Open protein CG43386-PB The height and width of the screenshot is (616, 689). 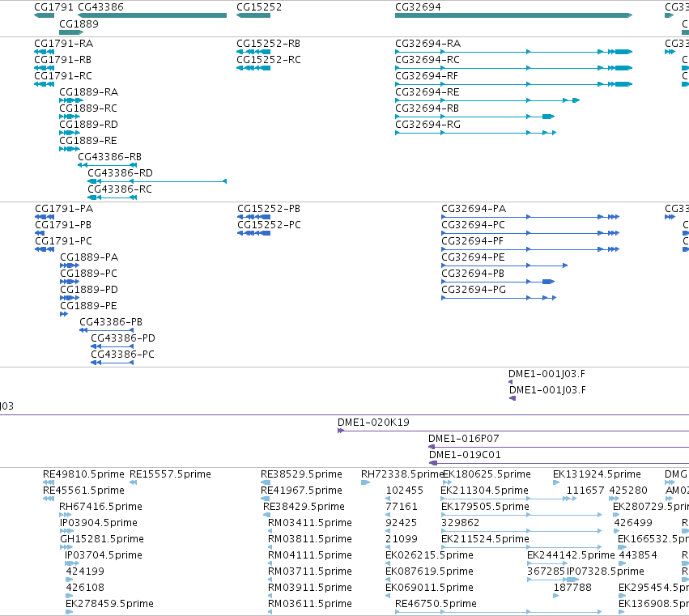pyautogui.click(x=111, y=322)
